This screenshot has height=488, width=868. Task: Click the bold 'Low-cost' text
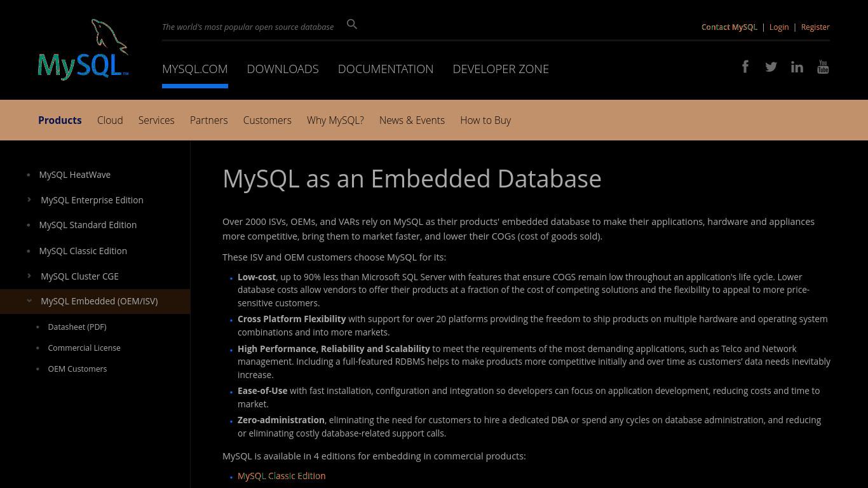257,277
